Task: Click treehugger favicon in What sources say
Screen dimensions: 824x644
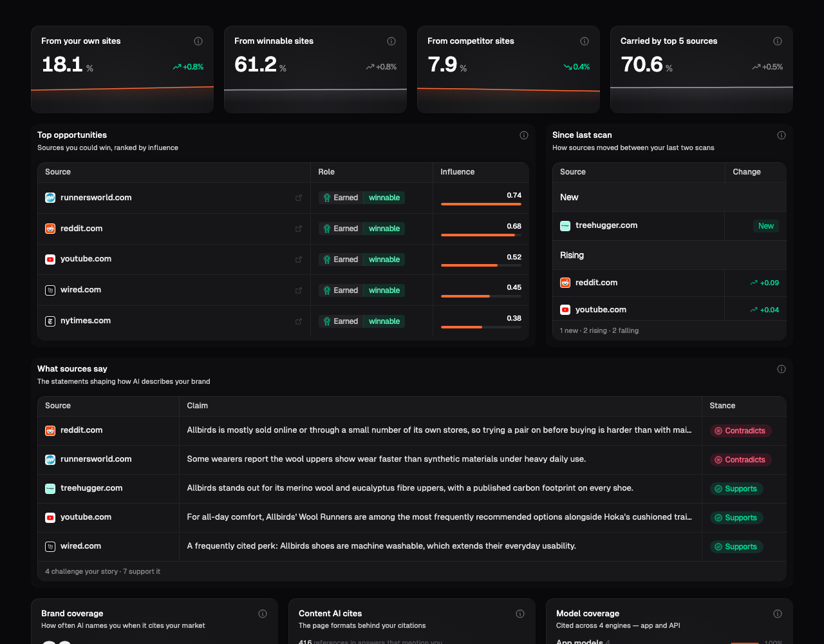Action: click(x=50, y=488)
